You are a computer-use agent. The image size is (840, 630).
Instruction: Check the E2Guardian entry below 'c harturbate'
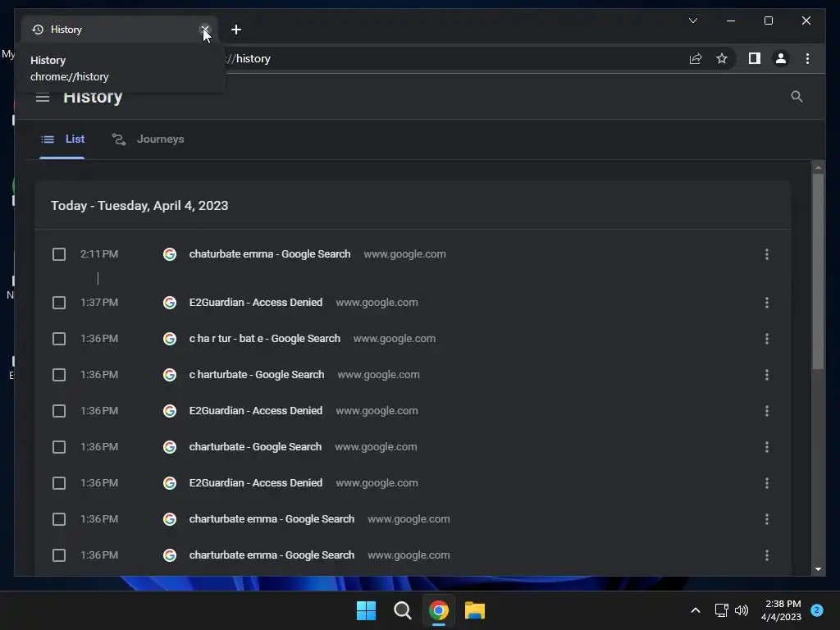[59, 411]
